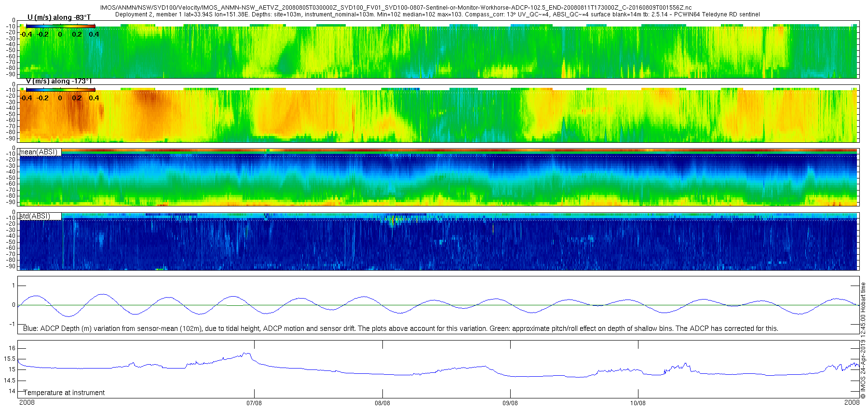Click the 'Deployment 2' metadata line

(437, 14)
